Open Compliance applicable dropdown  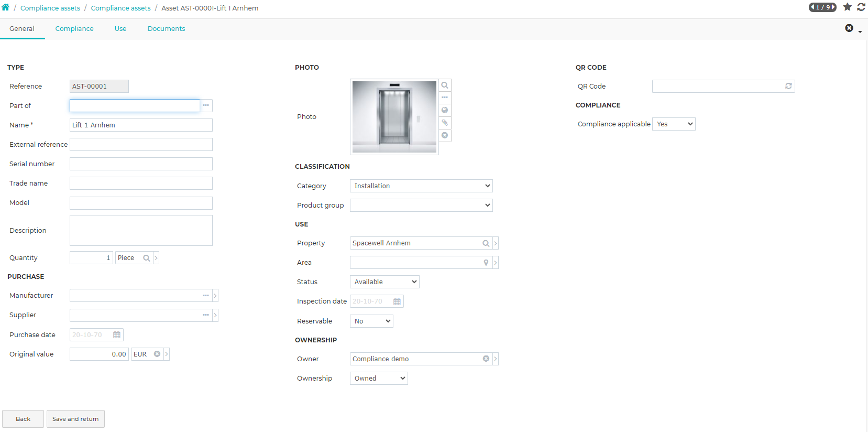point(674,124)
